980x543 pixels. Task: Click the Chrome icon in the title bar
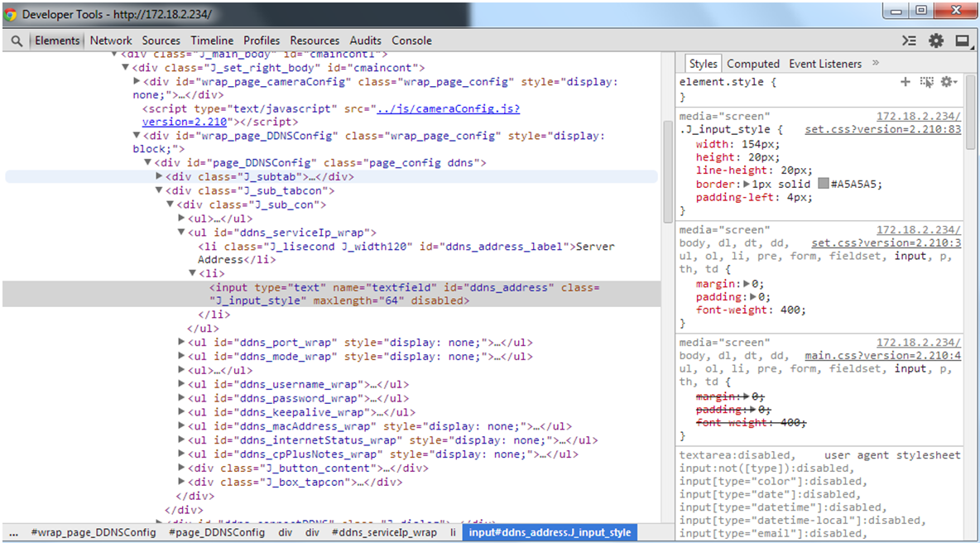pos(10,14)
